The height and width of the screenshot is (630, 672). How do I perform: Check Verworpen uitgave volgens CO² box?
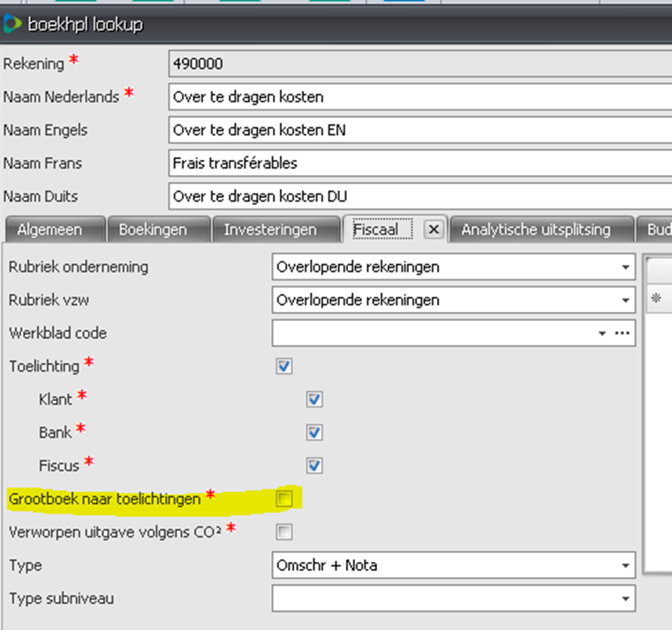pos(284,532)
